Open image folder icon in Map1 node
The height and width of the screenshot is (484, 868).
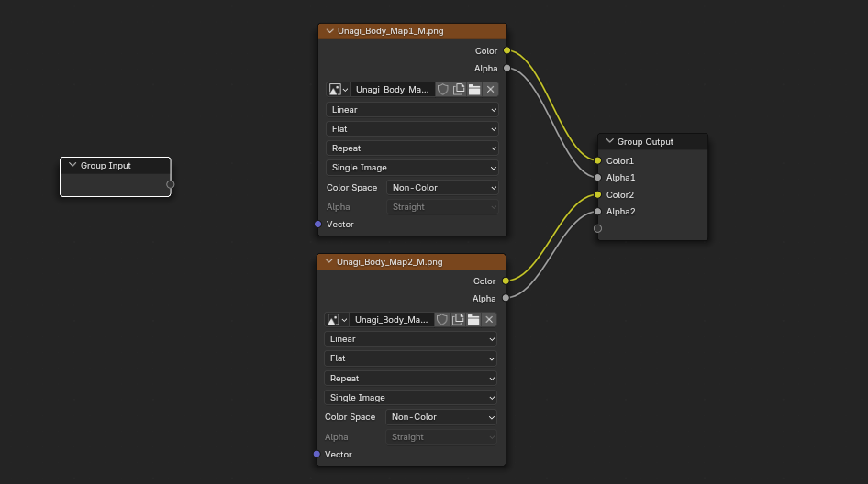474,90
